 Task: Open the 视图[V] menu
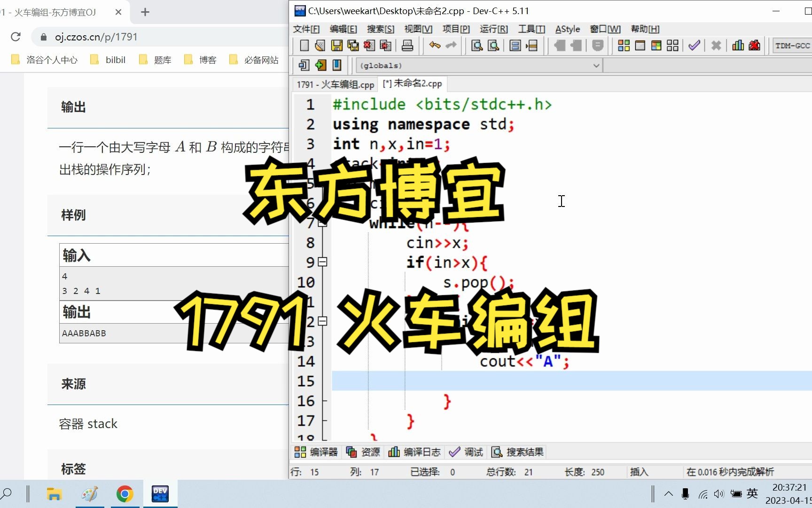[418, 29]
